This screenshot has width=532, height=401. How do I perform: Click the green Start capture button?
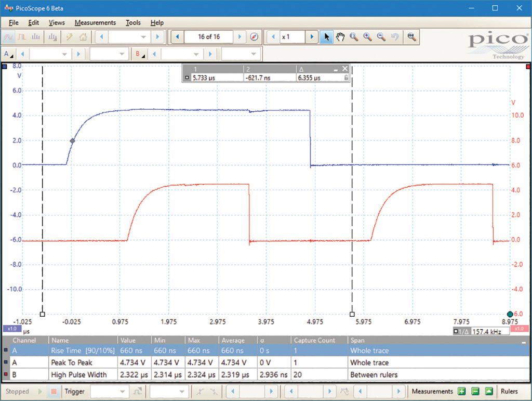[41, 392]
